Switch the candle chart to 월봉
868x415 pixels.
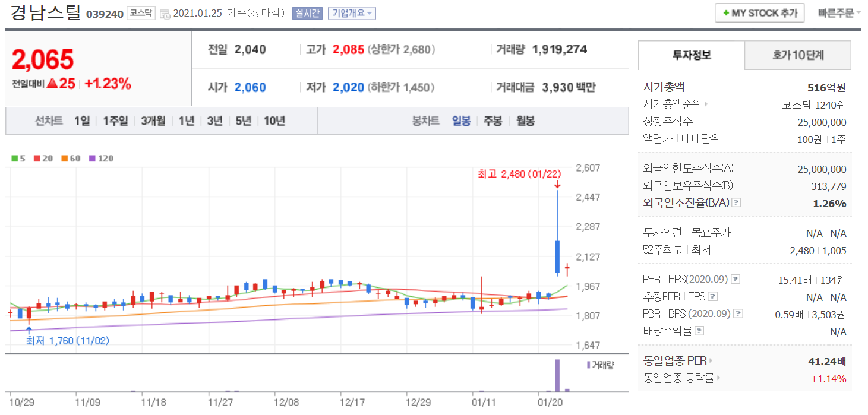[x=525, y=121]
